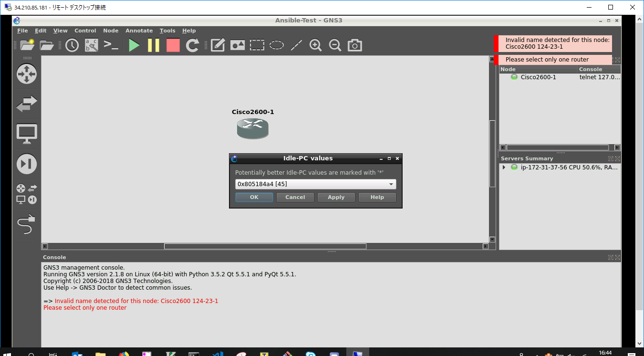Take a screenshot with the camera icon
644x356 pixels.
tap(354, 45)
